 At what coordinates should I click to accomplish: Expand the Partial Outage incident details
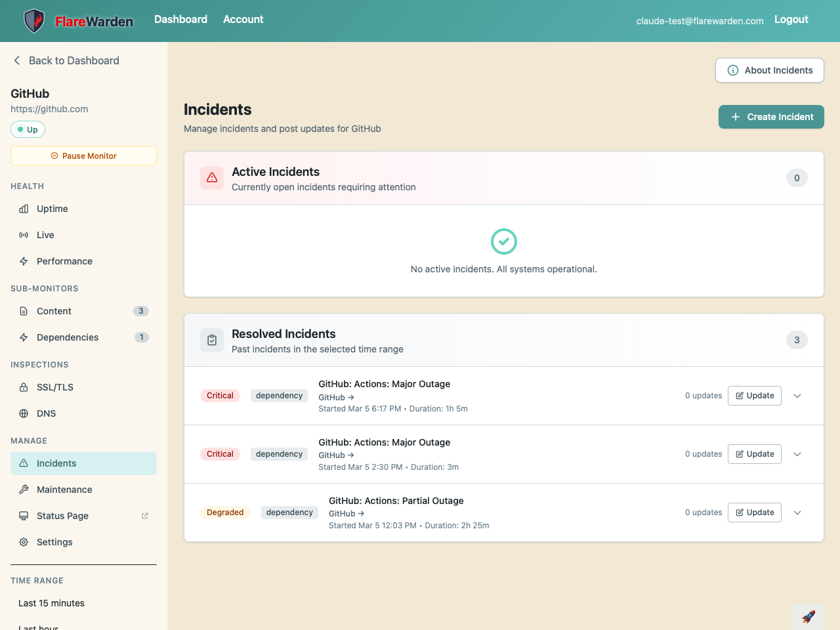[x=797, y=513]
